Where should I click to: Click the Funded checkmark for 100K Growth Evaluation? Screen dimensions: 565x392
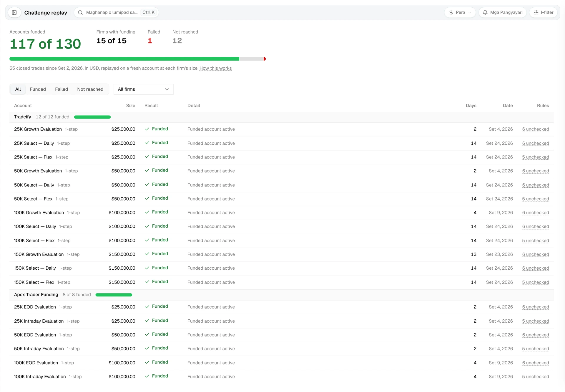(x=147, y=212)
